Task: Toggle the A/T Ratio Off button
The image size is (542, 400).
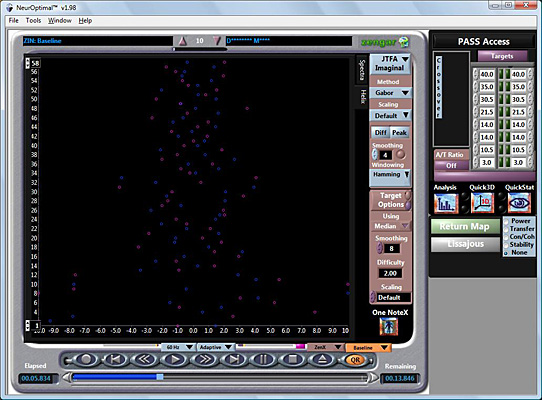Action: click(451, 166)
